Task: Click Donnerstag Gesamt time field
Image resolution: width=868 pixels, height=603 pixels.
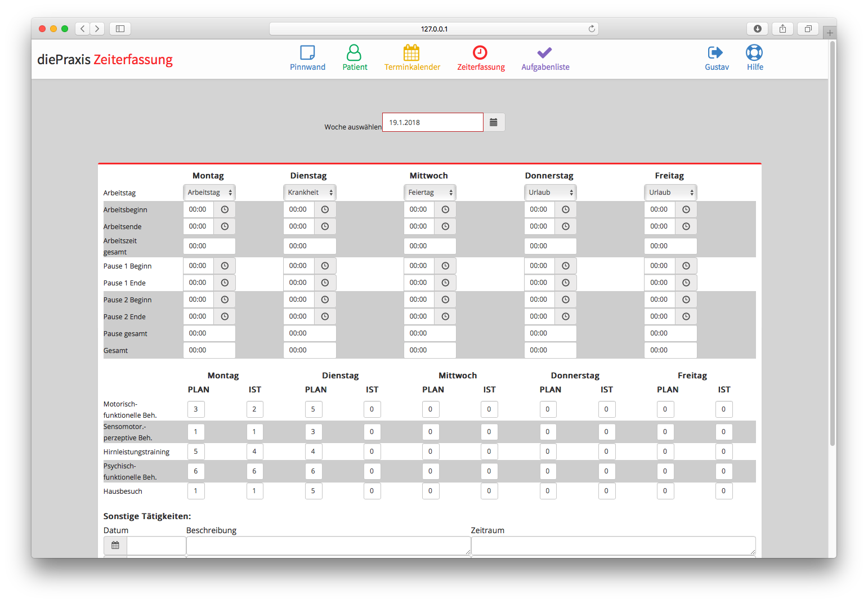Action: pyautogui.click(x=551, y=350)
